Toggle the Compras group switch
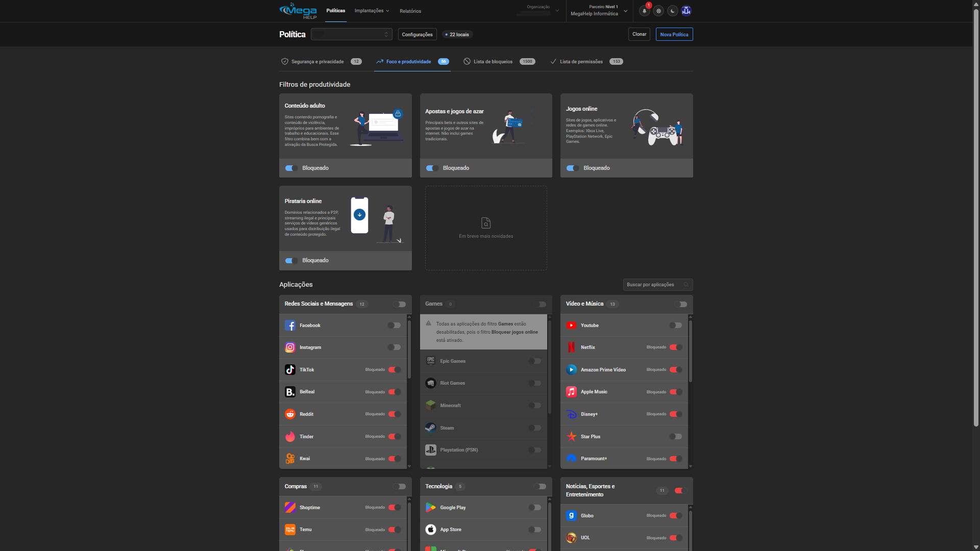Viewport: 980px width, 551px height. (x=400, y=487)
